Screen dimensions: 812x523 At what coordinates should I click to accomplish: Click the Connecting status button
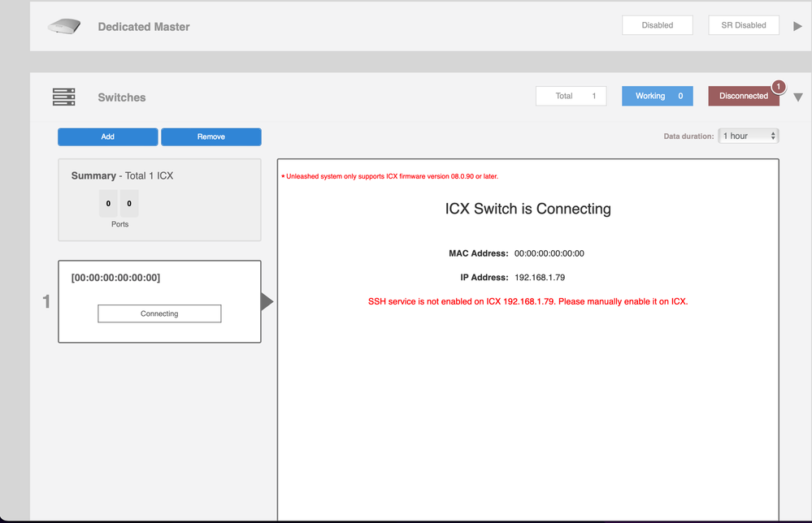(x=159, y=313)
